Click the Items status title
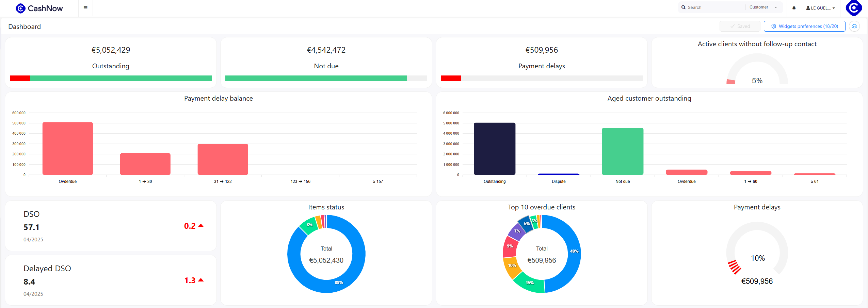Image resolution: width=868 pixels, height=308 pixels. [x=326, y=207]
